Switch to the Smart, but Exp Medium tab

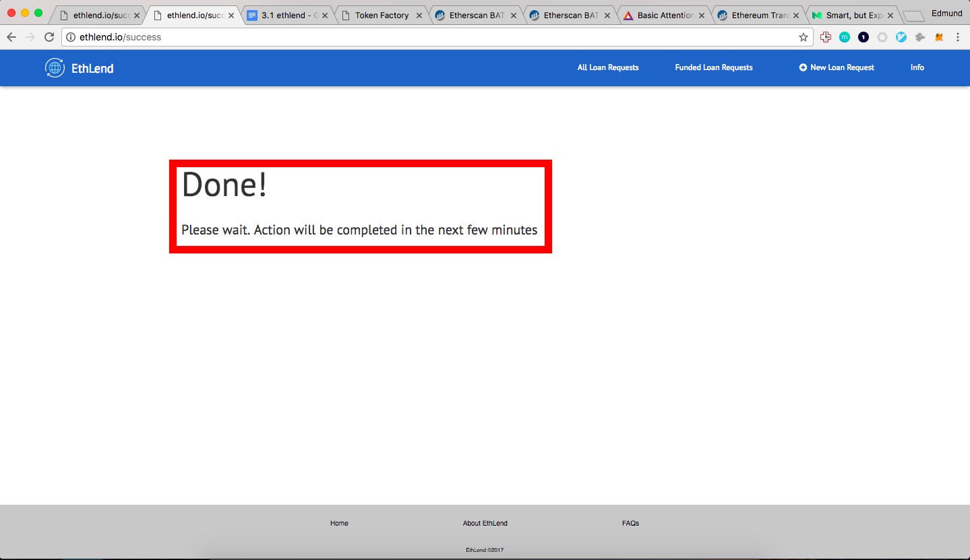[x=853, y=15]
